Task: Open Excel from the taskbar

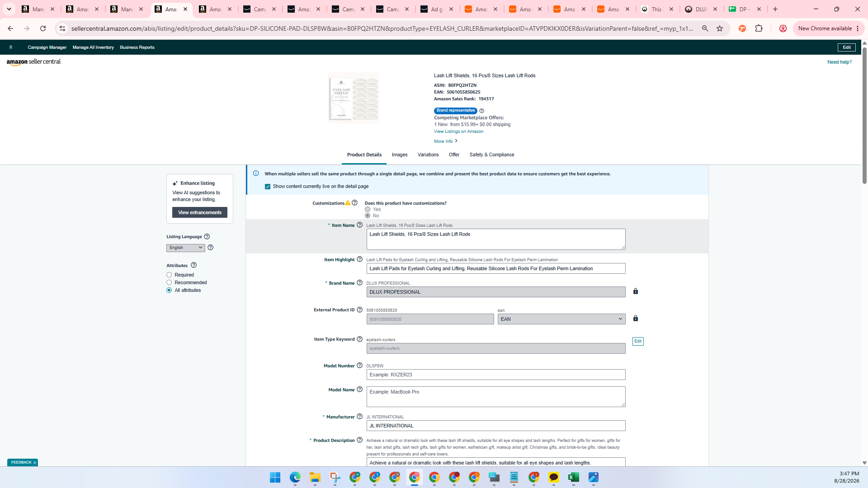Action: [x=574, y=478]
